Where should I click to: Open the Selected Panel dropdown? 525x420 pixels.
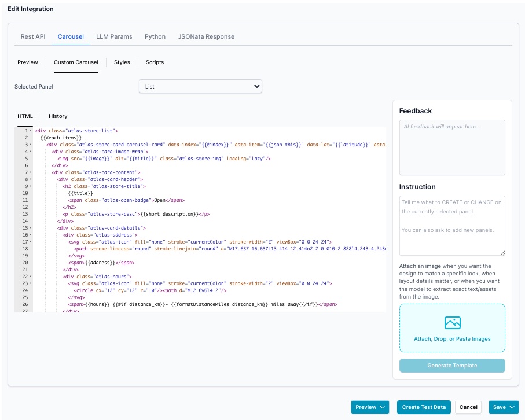(x=200, y=86)
